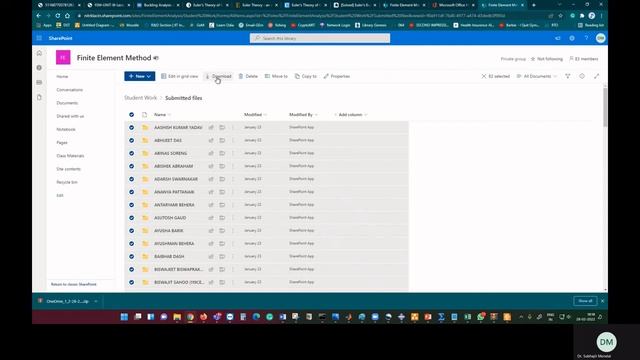
Task: Click the folder icon for ADARSH SWARNAKAR
Action: point(145,179)
